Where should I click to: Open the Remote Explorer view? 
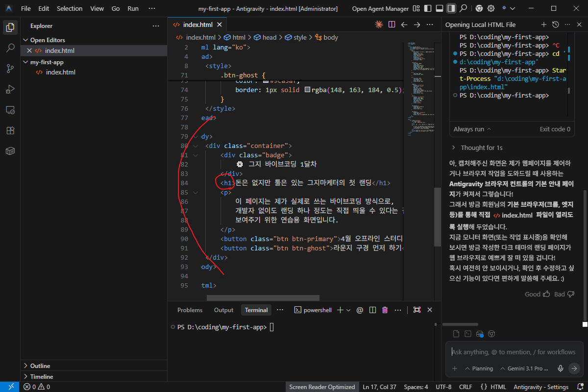[10, 110]
